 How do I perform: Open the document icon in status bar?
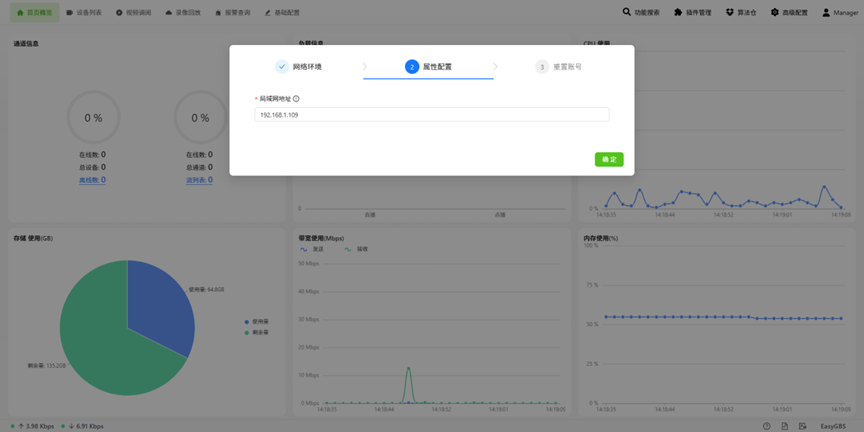[x=784, y=426]
